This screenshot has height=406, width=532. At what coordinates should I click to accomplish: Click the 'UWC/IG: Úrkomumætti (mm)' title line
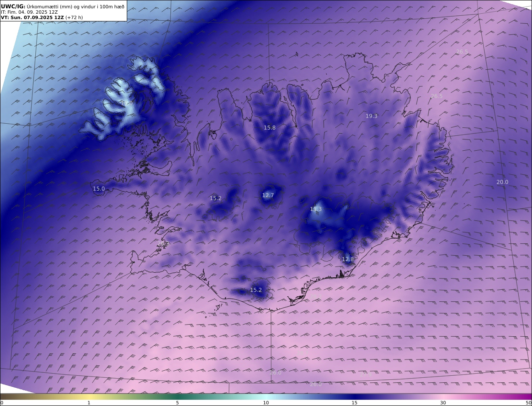point(62,6)
